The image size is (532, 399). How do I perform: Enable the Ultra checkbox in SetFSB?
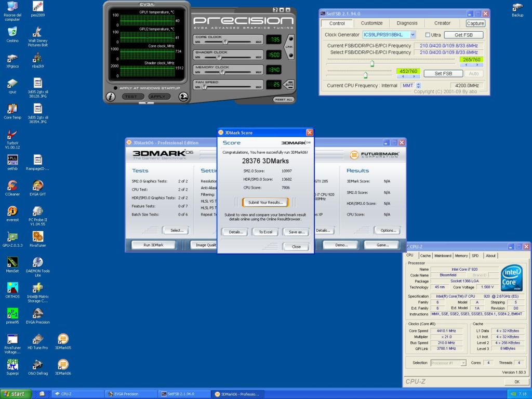click(428, 35)
